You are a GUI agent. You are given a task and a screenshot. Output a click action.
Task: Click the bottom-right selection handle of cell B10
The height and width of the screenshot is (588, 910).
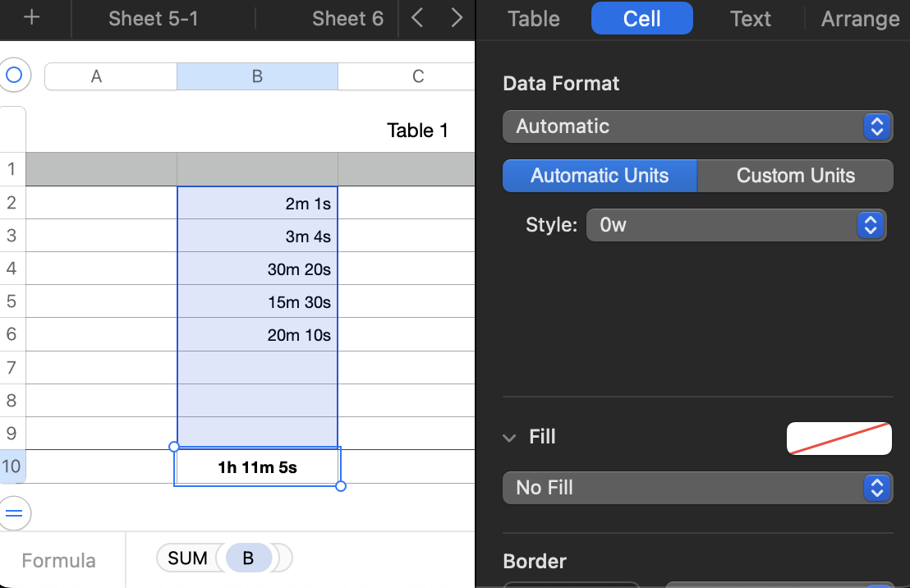click(x=341, y=486)
